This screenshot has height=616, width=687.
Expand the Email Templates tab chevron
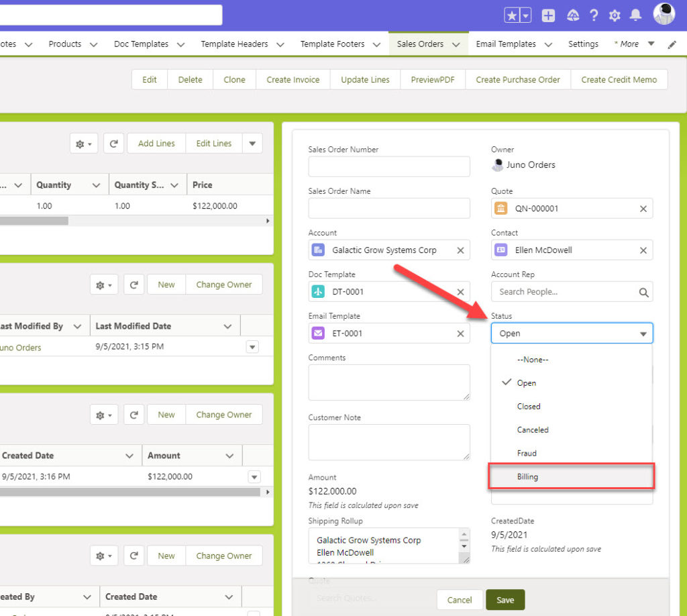click(x=548, y=44)
